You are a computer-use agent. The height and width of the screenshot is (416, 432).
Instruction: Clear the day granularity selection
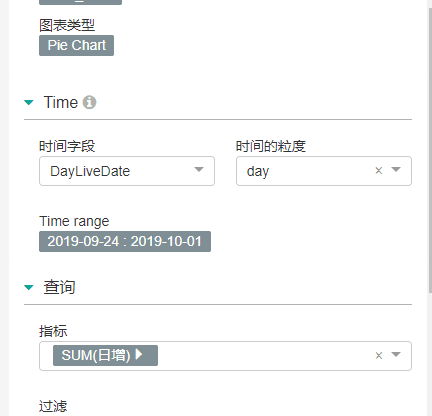[379, 171]
